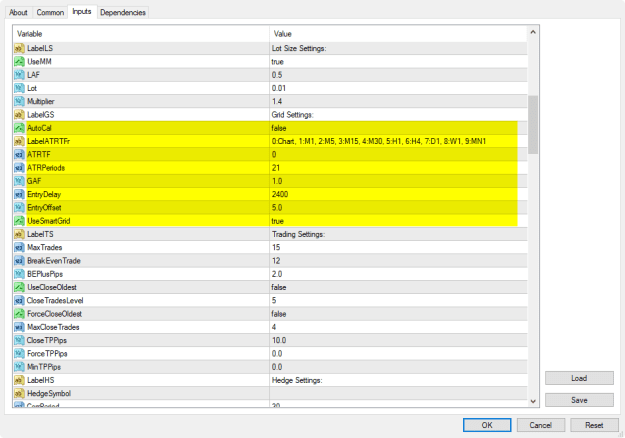
Task: Click the GAF double icon
Action: click(19, 181)
